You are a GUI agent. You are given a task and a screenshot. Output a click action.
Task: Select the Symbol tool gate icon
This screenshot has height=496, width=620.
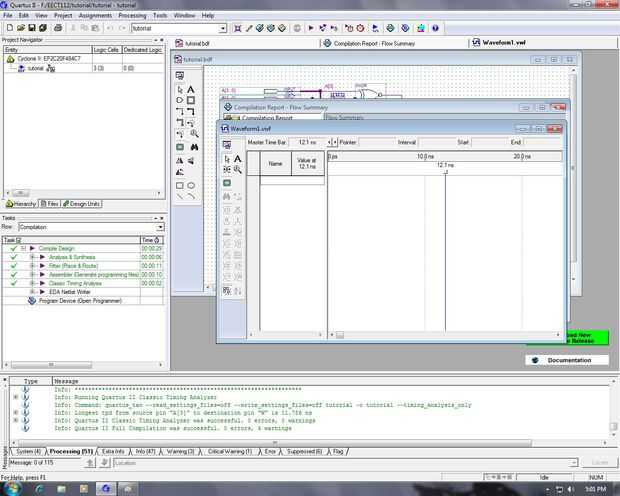click(x=180, y=100)
